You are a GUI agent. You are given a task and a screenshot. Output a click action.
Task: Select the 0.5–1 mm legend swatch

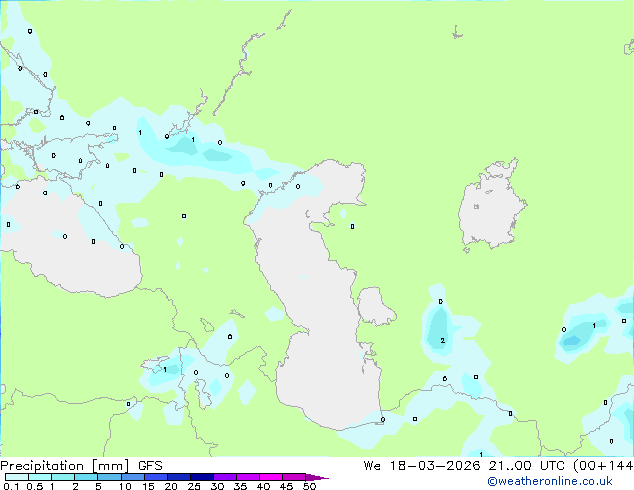(x=40, y=477)
